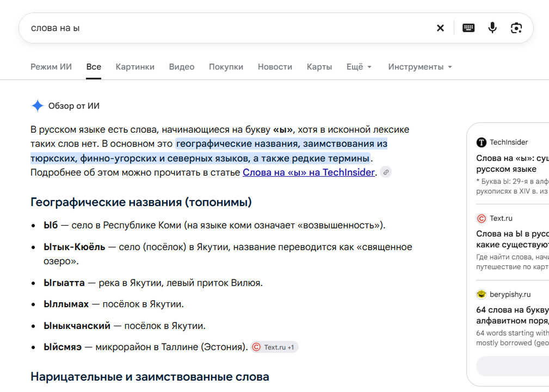Click the snippet '64 words starting with'
Image resolution: width=549 pixels, height=392 pixels.
[x=513, y=333]
